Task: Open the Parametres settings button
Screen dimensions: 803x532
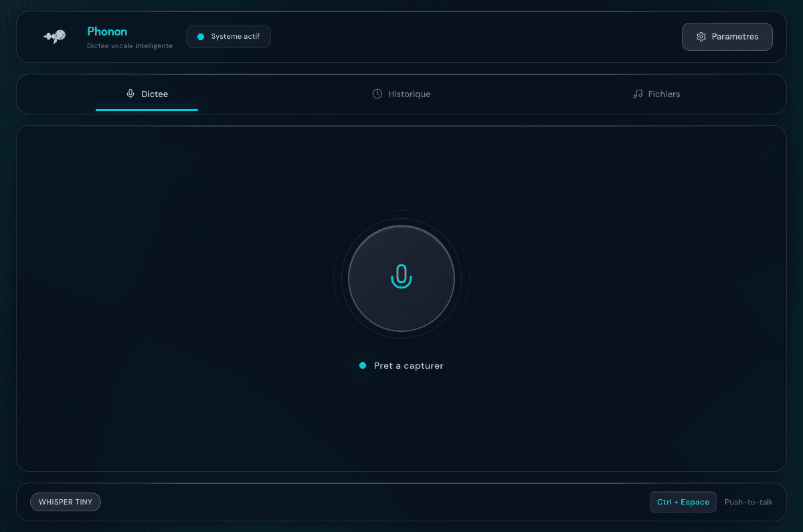Action: tap(727, 37)
